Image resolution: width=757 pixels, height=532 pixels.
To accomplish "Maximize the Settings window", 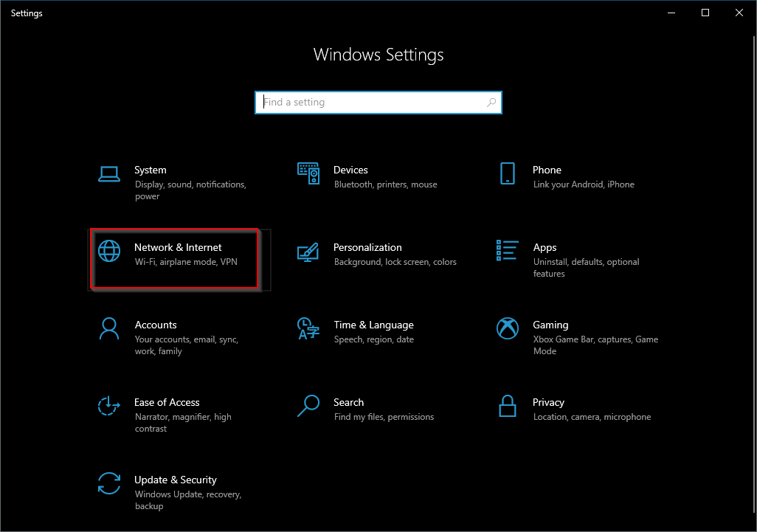I will 705,13.
